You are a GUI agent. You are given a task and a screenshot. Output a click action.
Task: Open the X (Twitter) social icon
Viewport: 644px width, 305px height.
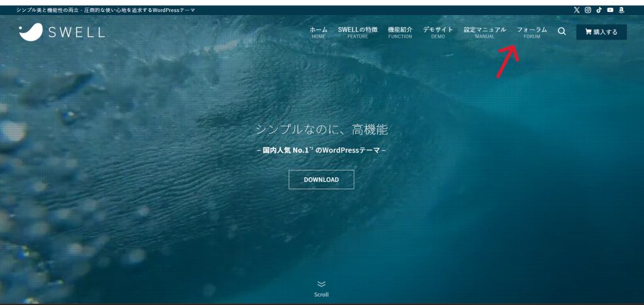[577, 10]
